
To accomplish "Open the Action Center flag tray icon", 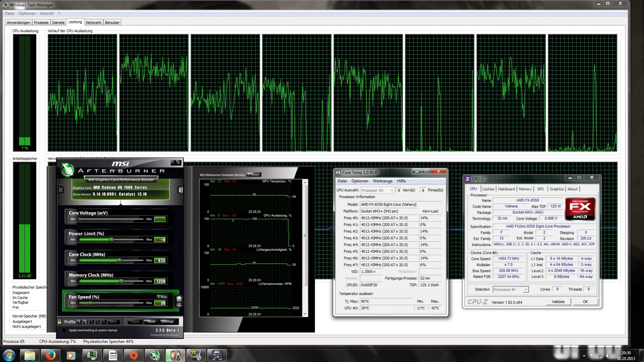I will point(592,355).
